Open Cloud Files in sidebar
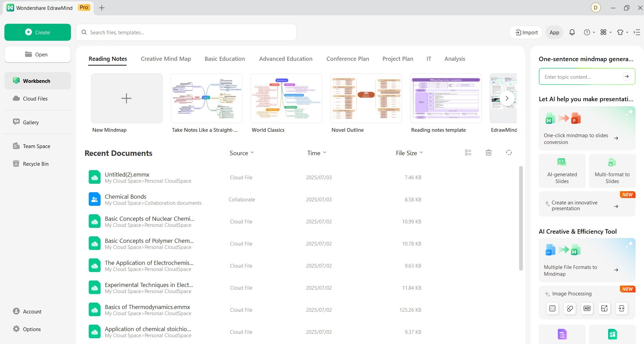The image size is (644, 344). [38, 98]
